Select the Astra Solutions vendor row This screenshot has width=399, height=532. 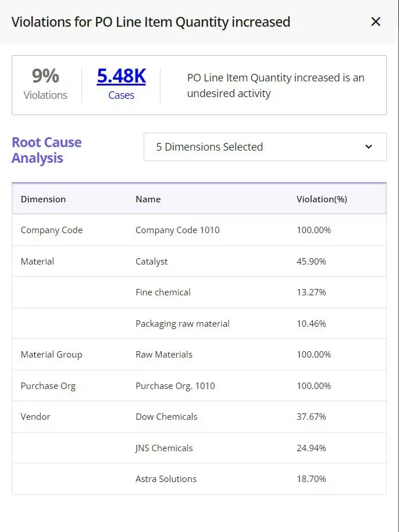(x=199, y=479)
